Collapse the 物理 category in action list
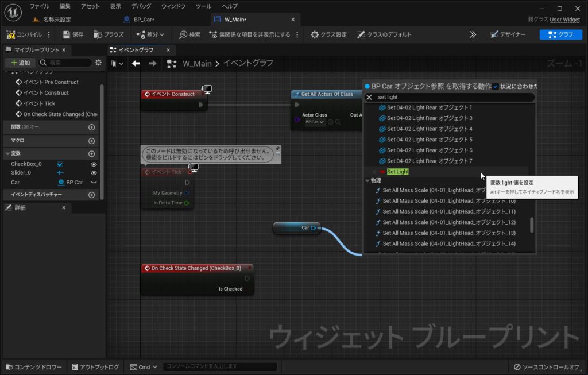 (x=367, y=181)
